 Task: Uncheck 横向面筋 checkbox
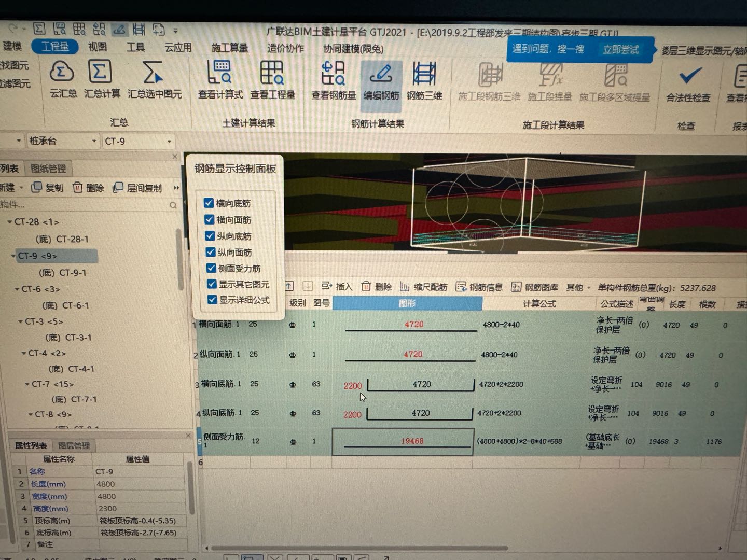point(209,219)
